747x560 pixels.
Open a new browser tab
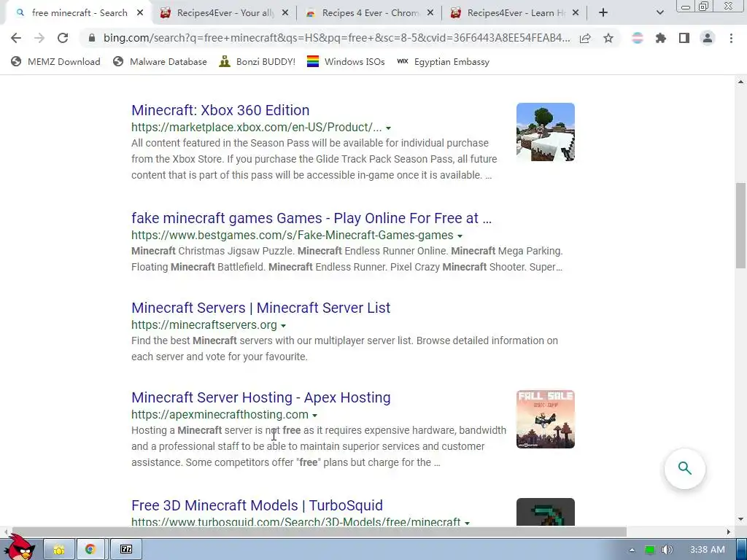point(603,13)
